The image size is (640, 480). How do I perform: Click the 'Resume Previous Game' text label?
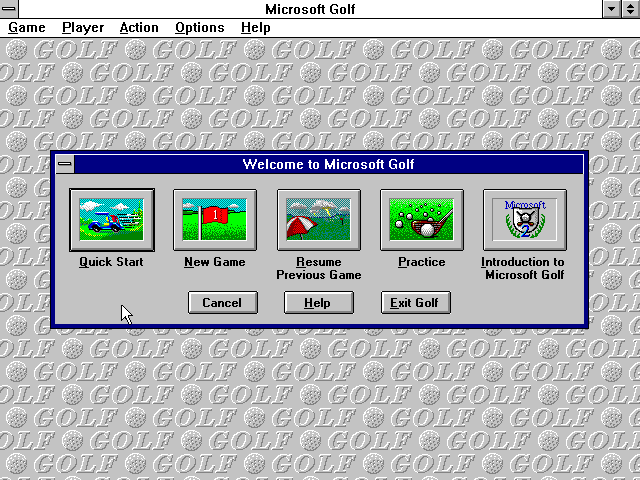(318, 268)
